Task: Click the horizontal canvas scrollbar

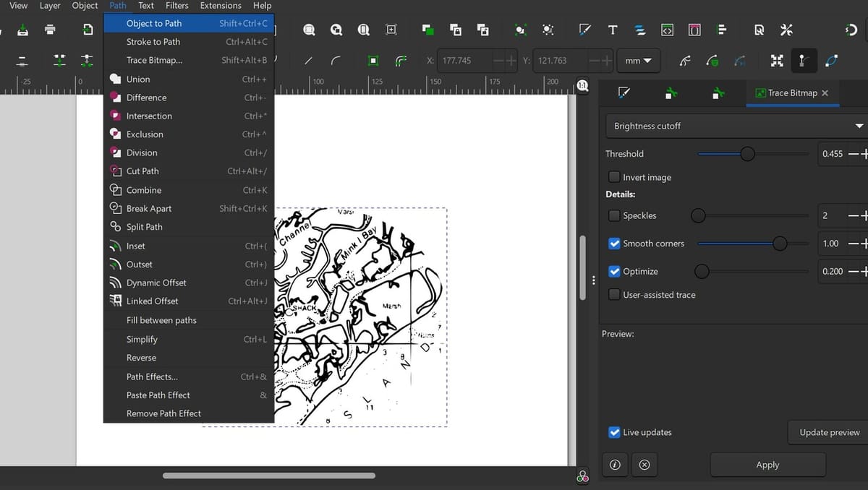Action: 269,476
